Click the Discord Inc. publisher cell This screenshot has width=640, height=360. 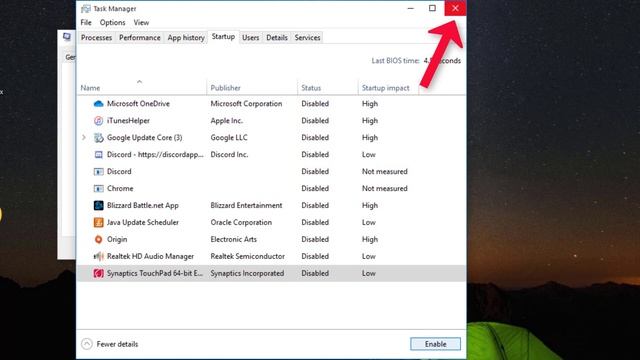(x=229, y=155)
